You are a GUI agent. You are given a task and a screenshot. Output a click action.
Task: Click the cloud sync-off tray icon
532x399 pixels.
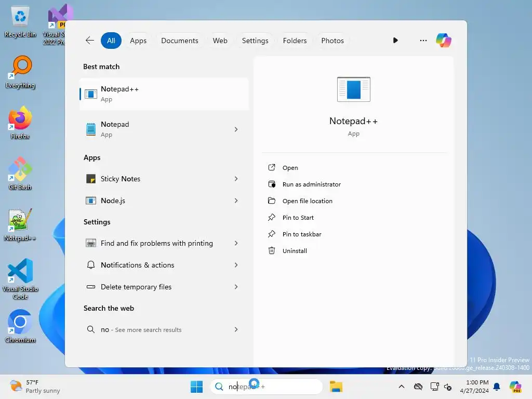(x=418, y=387)
